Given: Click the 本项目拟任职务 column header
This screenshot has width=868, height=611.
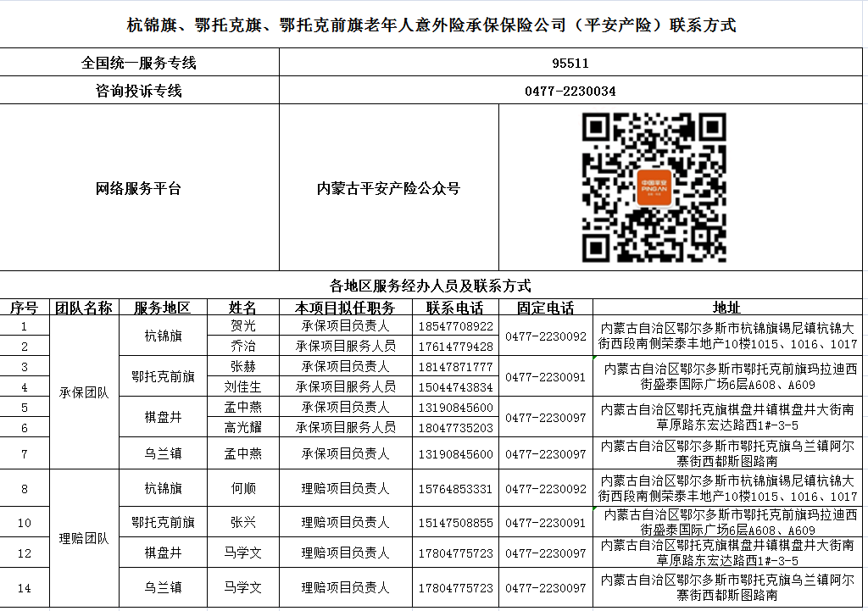Looking at the screenshot, I should (x=345, y=308).
